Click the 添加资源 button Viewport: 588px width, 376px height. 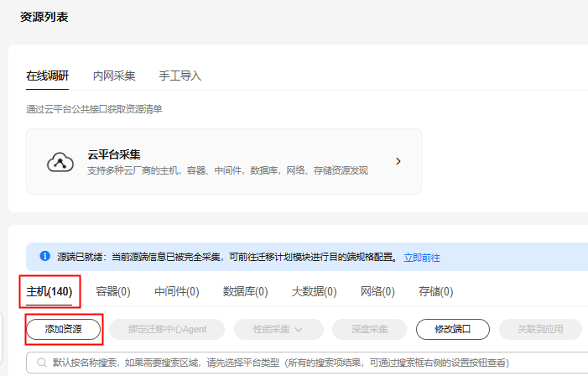click(64, 329)
